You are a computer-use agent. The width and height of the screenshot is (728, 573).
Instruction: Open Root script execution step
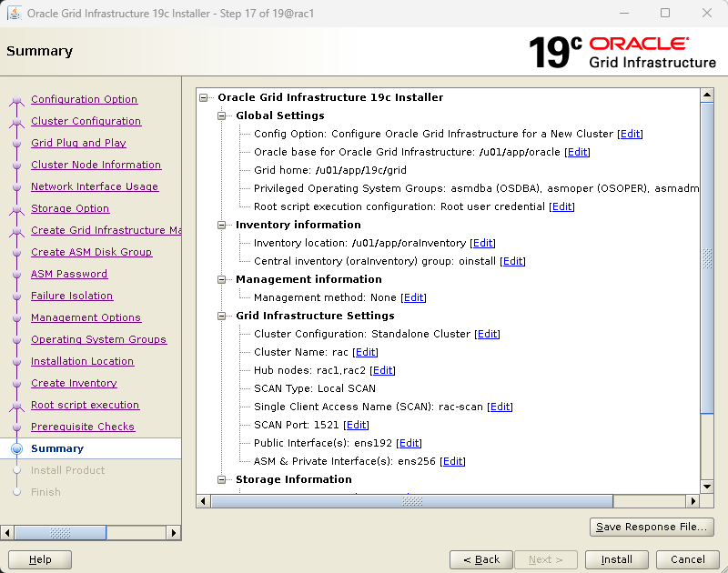pyautogui.click(x=85, y=405)
